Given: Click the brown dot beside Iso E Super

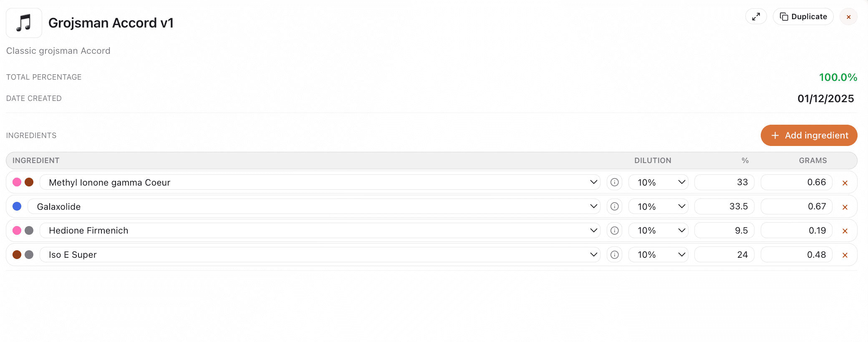Looking at the screenshot, I should (x=17, y=254).
